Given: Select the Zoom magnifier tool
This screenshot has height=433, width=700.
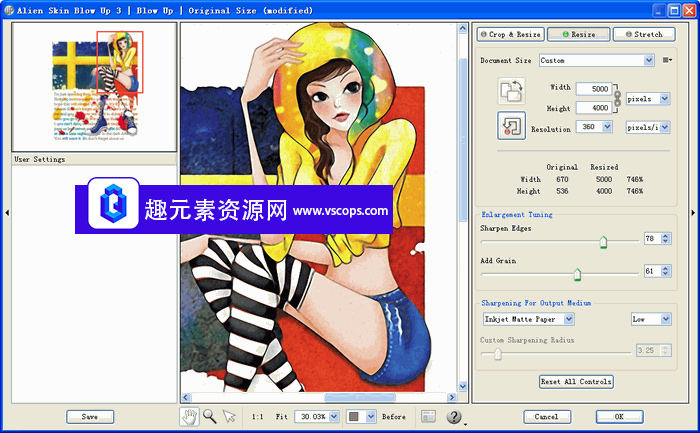Looking at the screenshot, I should [209, 416].
